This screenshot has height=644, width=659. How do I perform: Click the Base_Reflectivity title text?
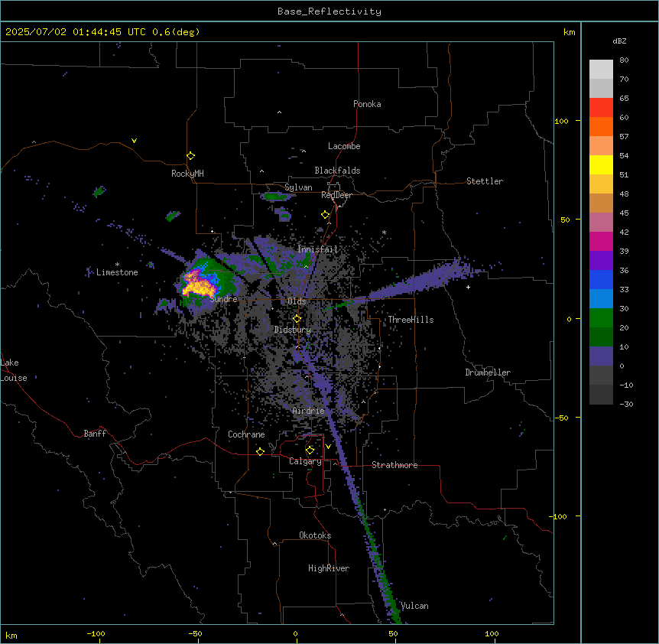[329, 11]
